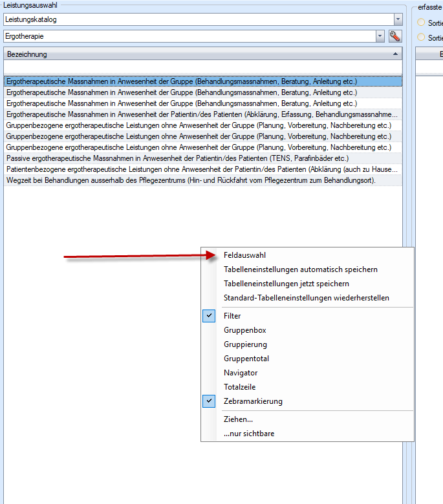This screenshot has height=504, width=443.
Task: Select the Wegzeit bei Behandlungen row
Action: [202, 180]
